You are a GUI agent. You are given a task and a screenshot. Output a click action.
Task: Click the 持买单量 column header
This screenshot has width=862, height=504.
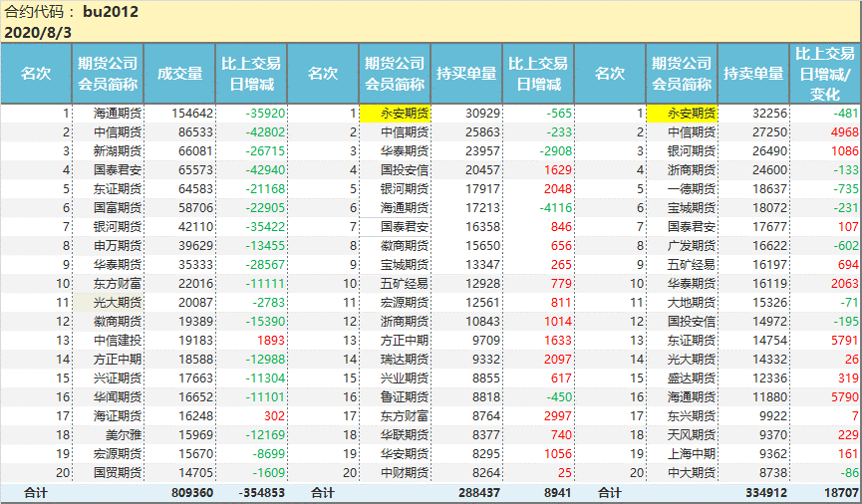click(466, 74)
